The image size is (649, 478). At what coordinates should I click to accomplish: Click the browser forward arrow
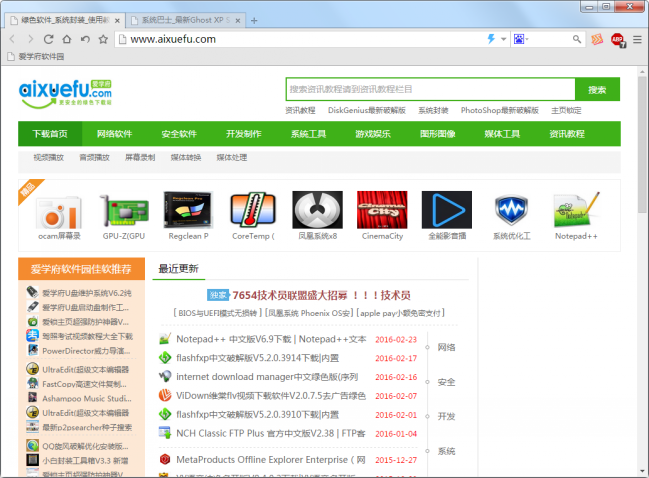point(30,39)
